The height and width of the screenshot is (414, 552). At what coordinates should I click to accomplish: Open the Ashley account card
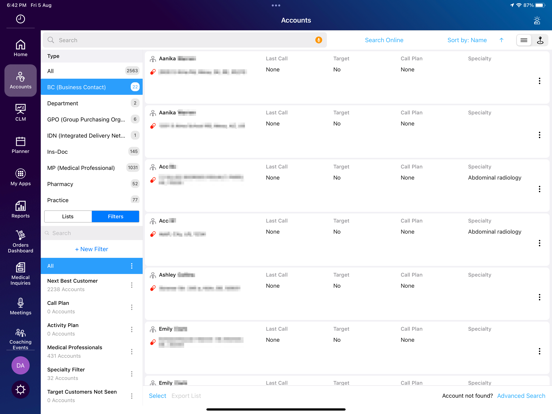click(x=347, y=294)
